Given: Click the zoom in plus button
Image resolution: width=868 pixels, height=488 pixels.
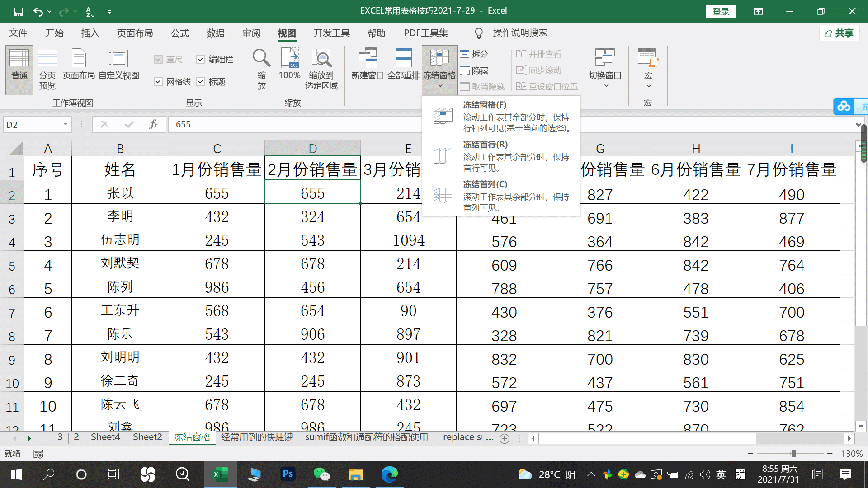Looking at the screenshot, I should point(830,454).
